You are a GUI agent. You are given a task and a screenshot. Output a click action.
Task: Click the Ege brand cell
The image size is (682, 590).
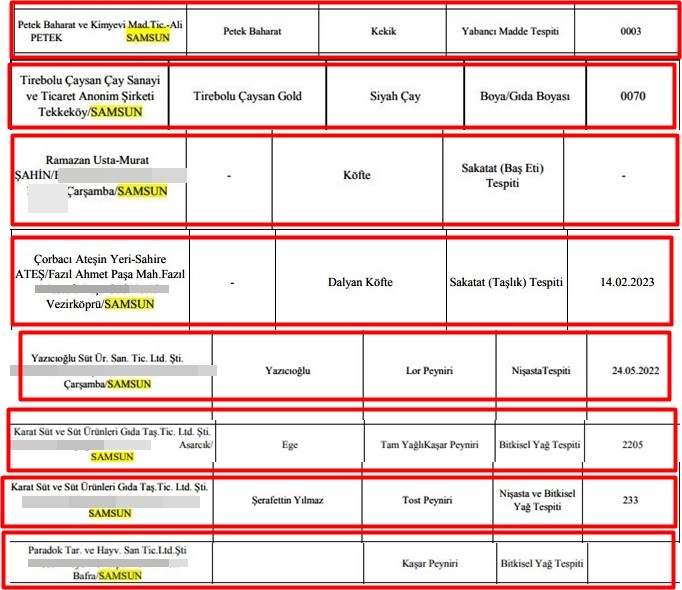tap(288, 444)
